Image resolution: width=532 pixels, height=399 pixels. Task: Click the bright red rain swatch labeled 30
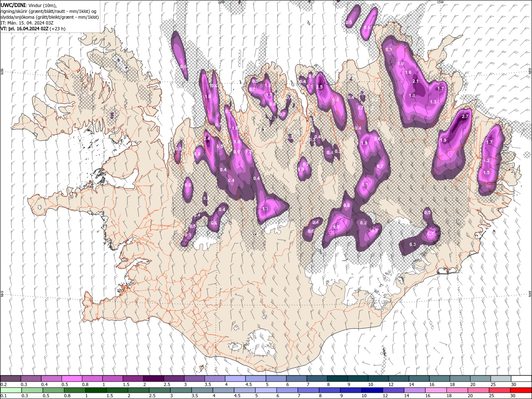[x=521, y=390]
